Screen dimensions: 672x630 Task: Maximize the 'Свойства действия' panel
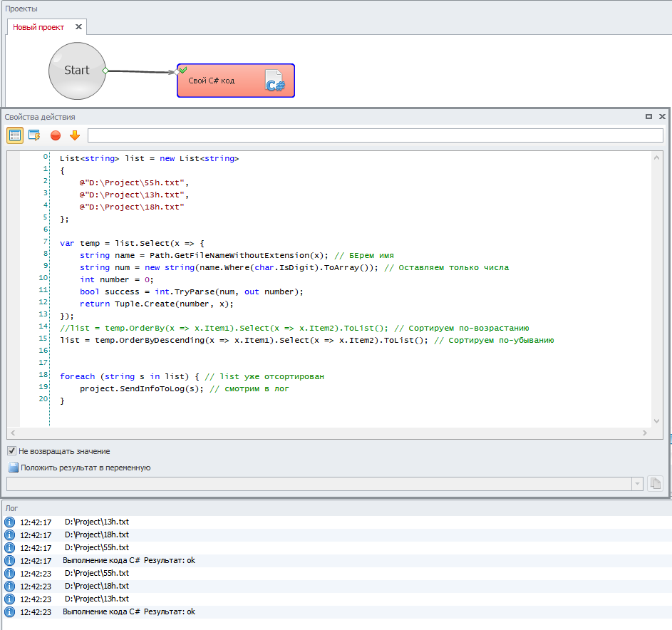[x=648, y=116]
